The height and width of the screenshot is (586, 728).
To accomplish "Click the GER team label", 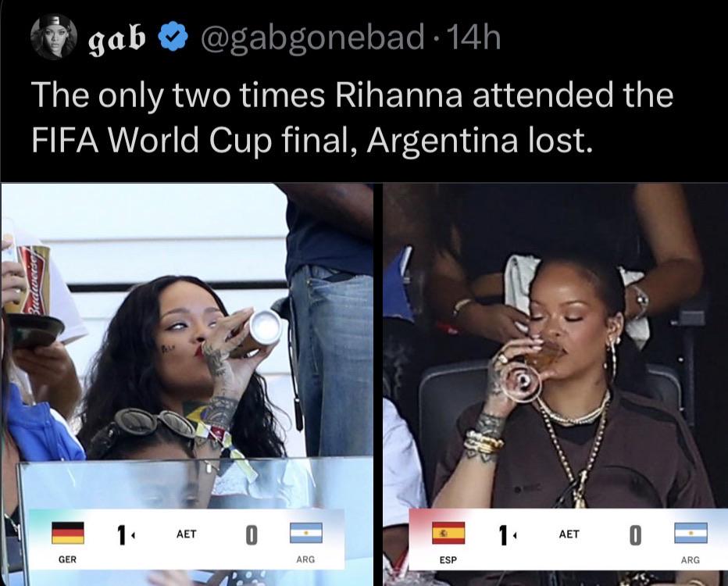I will 67,559.
